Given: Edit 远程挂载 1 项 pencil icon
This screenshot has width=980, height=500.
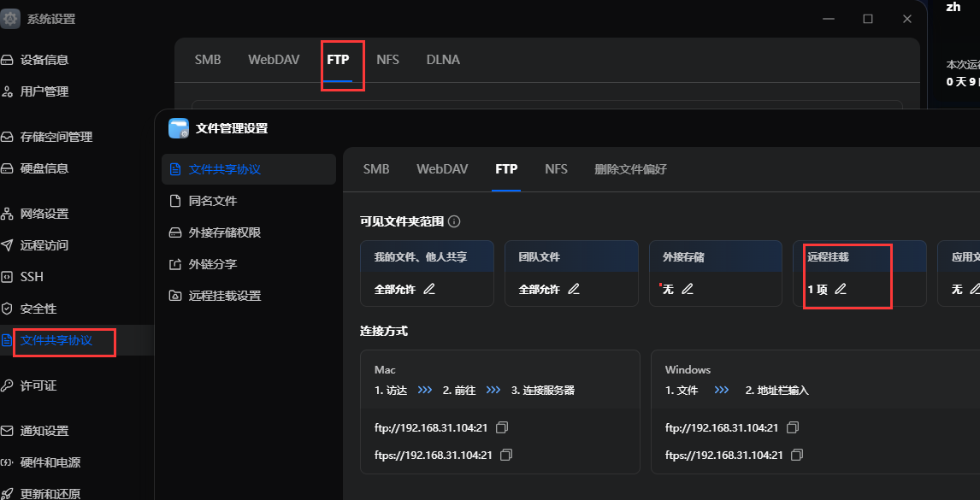Looking at the screenshot, I should point(841,289).
